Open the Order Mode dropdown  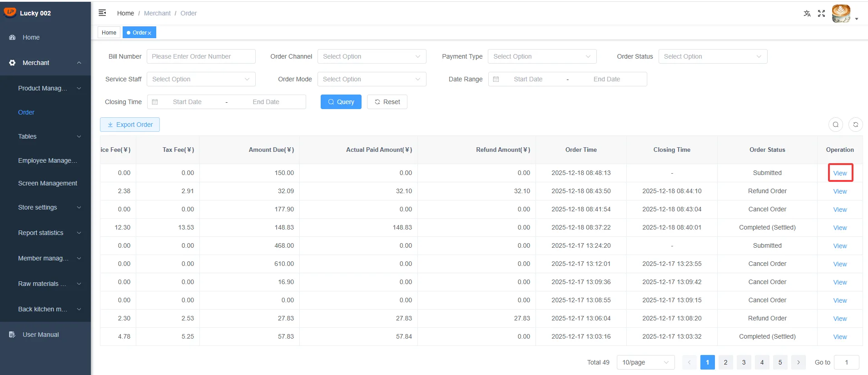[372, 79]
